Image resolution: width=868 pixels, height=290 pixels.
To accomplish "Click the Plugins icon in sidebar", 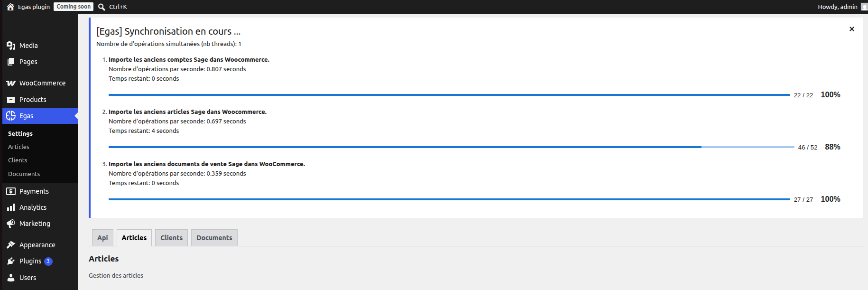I will pos(11,261).
